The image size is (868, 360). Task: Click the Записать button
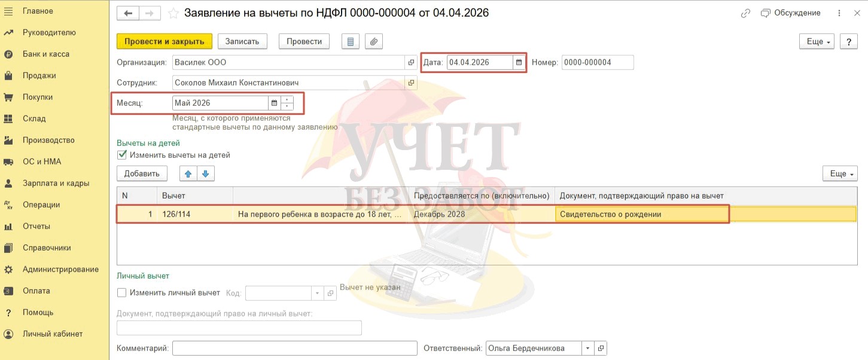(242, 41)
